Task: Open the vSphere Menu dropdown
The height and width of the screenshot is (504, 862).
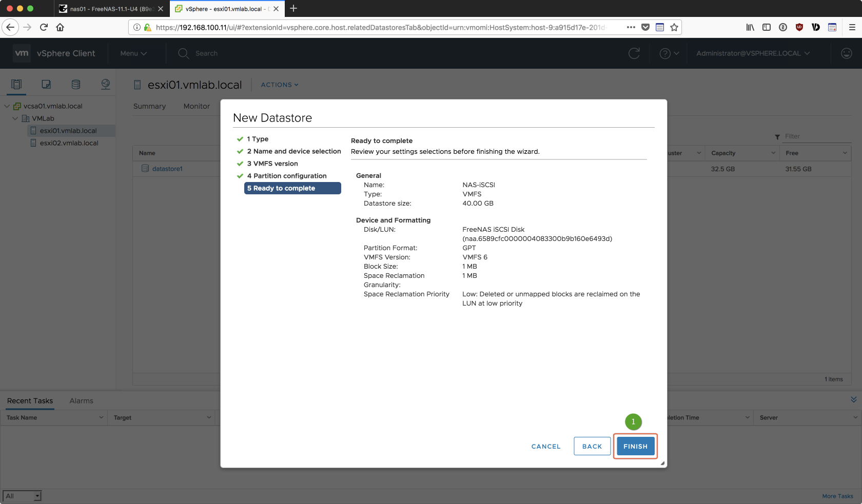Action: (133, 53)
